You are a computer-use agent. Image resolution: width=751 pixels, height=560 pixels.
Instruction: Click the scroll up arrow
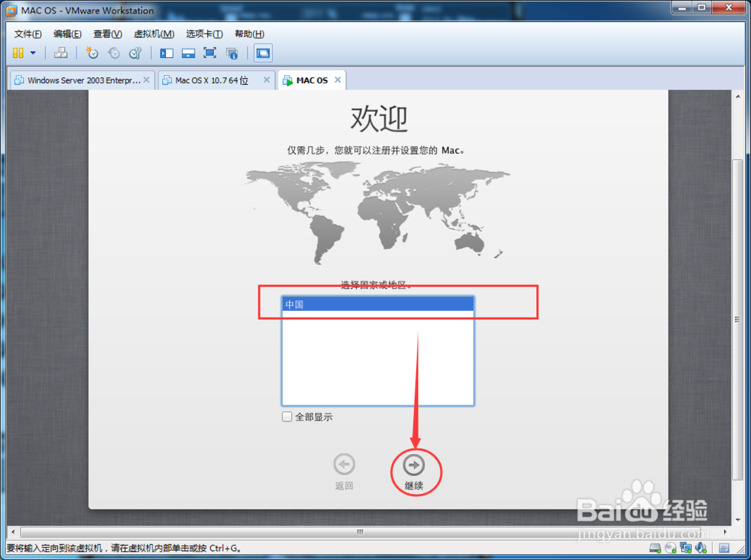pyautogui.click(x=737, y=96)
